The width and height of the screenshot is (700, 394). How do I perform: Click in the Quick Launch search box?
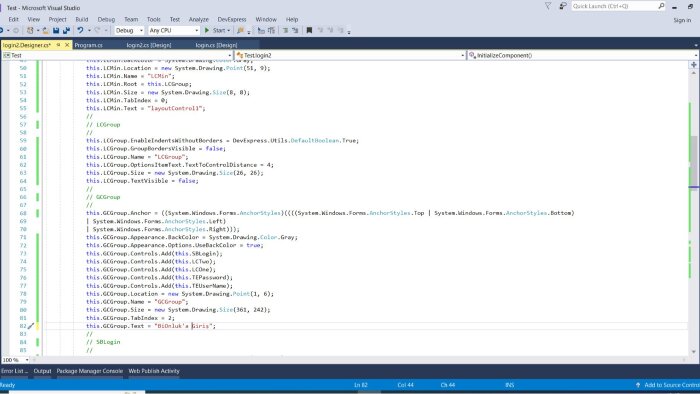click(614, 6)
